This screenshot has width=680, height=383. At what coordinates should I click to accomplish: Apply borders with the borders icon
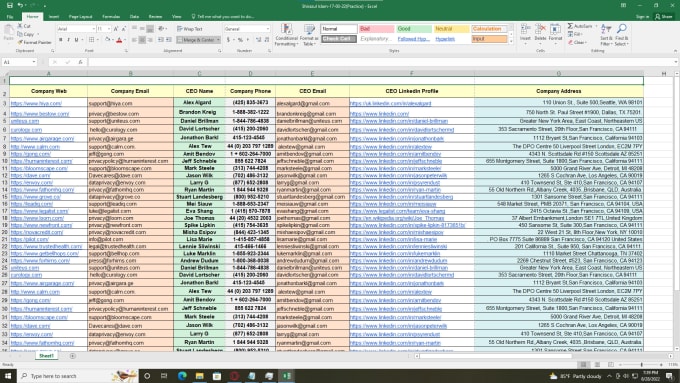click(91, 40)
